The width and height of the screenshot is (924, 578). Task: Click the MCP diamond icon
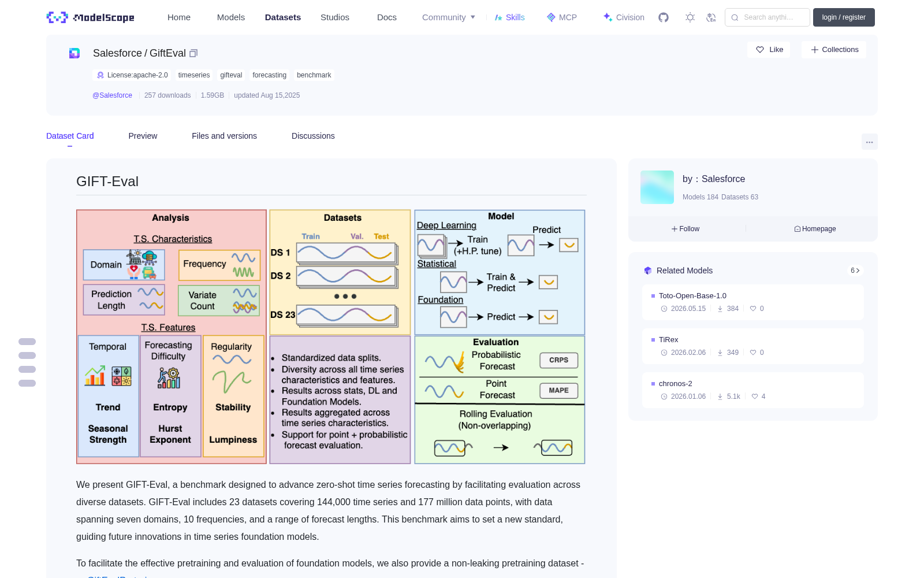(551, 17)
